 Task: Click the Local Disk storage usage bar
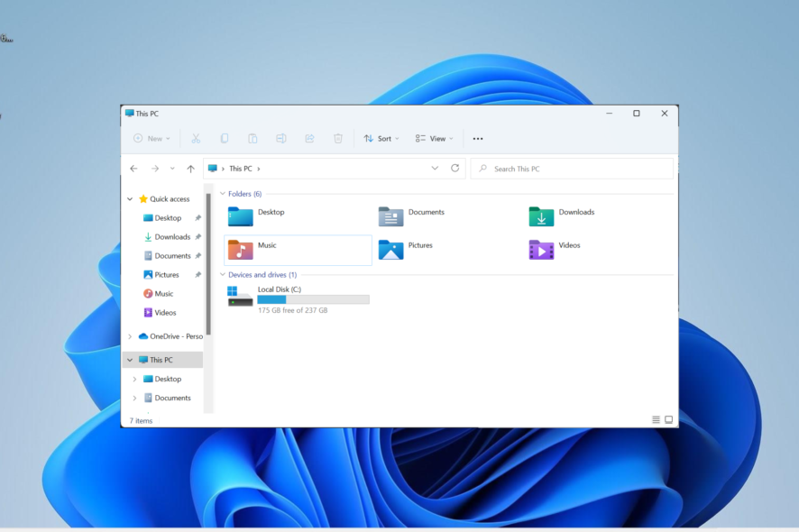pos(314,299)
